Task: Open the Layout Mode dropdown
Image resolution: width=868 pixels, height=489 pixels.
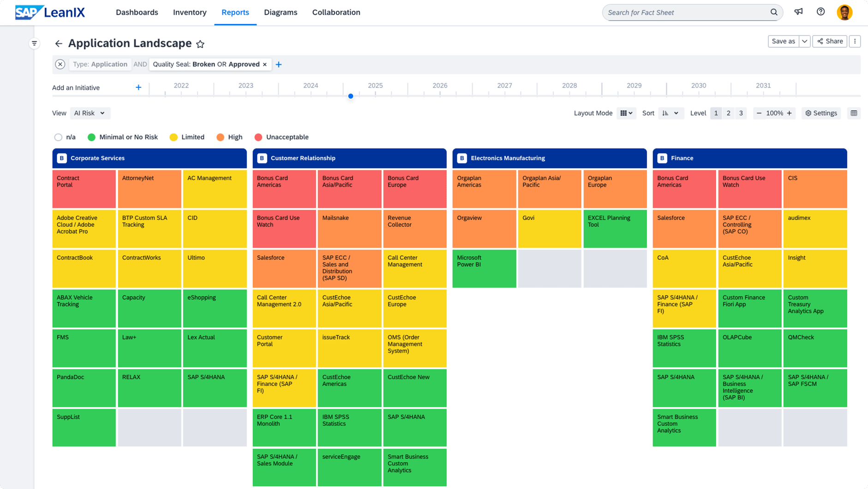Action: pos(626,113)
